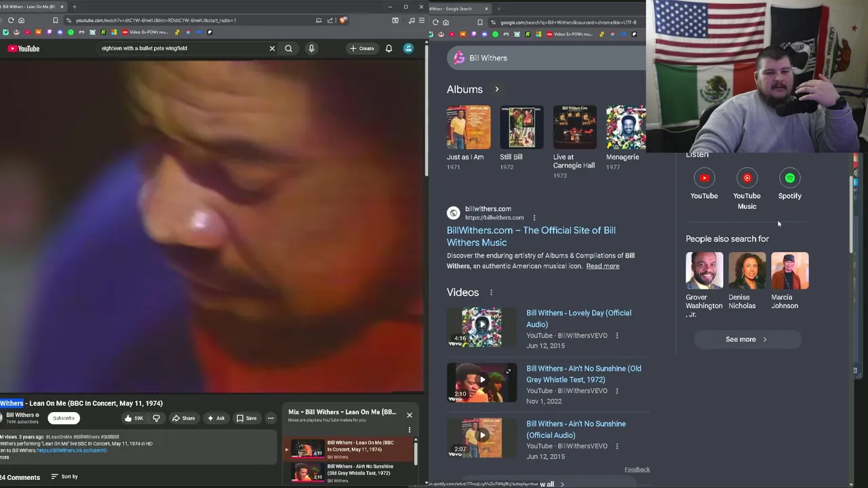Viewport: 868px width, 488px height.
Task: Start YouTube voice search with microphone
Action: (311, 48)
